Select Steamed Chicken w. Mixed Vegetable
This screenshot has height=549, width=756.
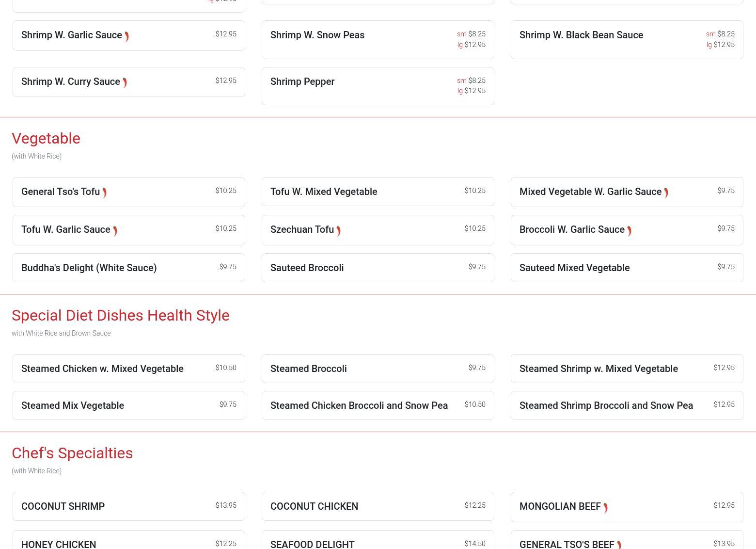[128, 369]
